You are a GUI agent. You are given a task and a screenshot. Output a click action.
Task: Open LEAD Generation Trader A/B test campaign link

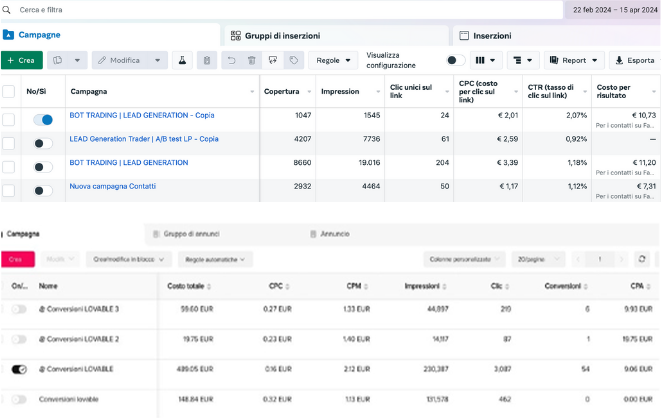tap(144, 139)
